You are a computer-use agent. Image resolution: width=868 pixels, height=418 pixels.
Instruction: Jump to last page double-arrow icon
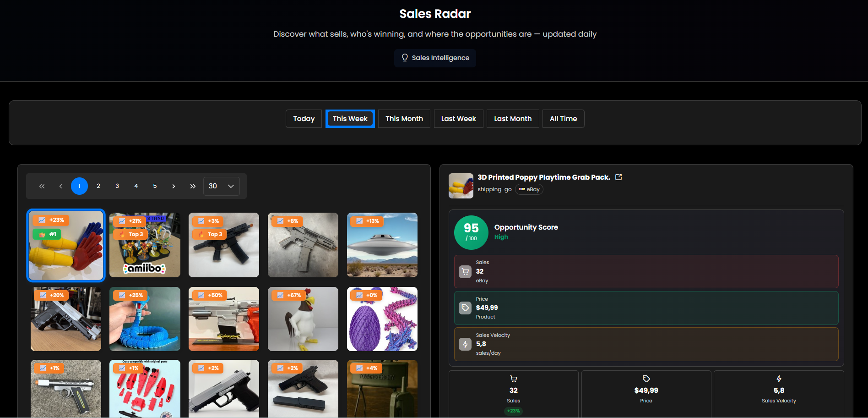[193, 186]
